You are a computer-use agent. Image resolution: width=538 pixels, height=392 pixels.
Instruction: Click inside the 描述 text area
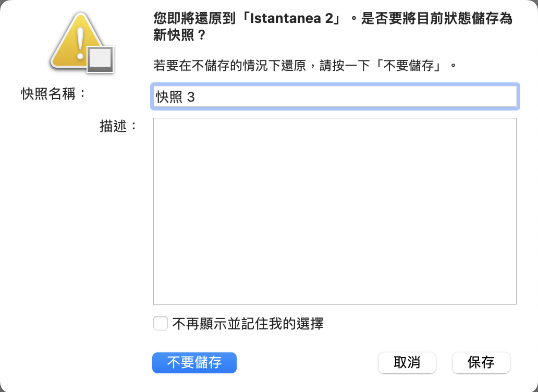(334, 211)
